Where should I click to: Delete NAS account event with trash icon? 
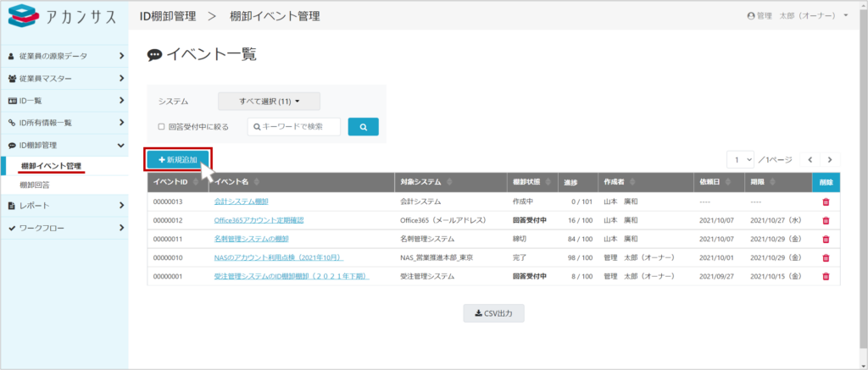(826, 257)
